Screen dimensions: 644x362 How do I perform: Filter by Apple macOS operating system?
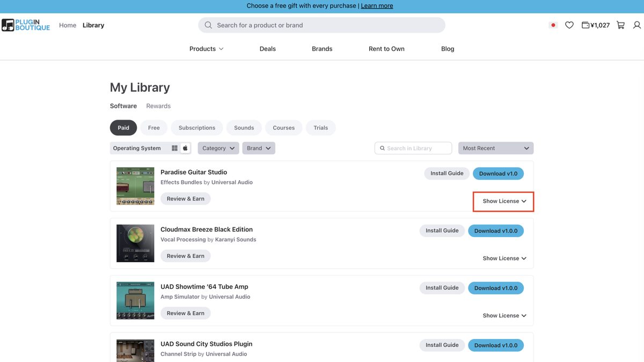coord(185,148)
